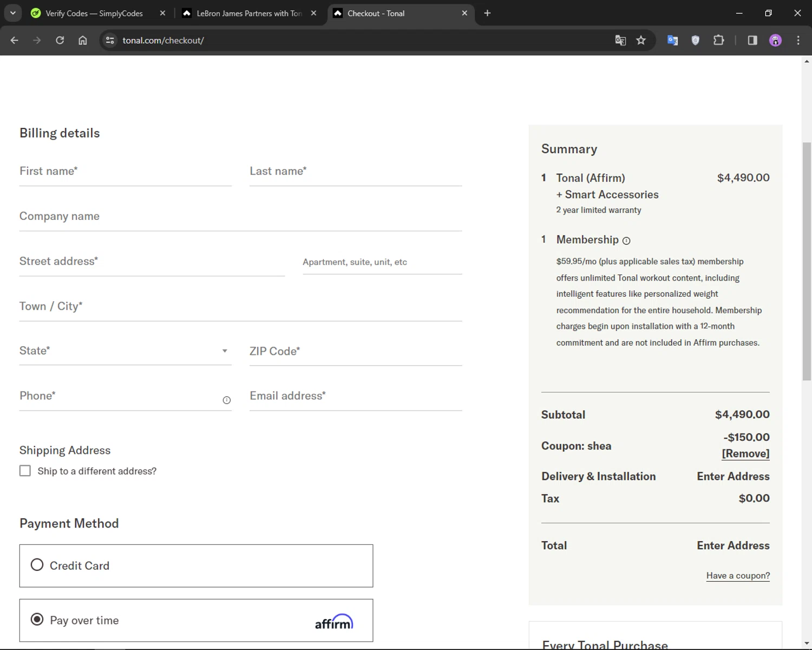Viewport: 812px width, 650px height.
Task: Open the shield extension icon
Action: (696, 40)
